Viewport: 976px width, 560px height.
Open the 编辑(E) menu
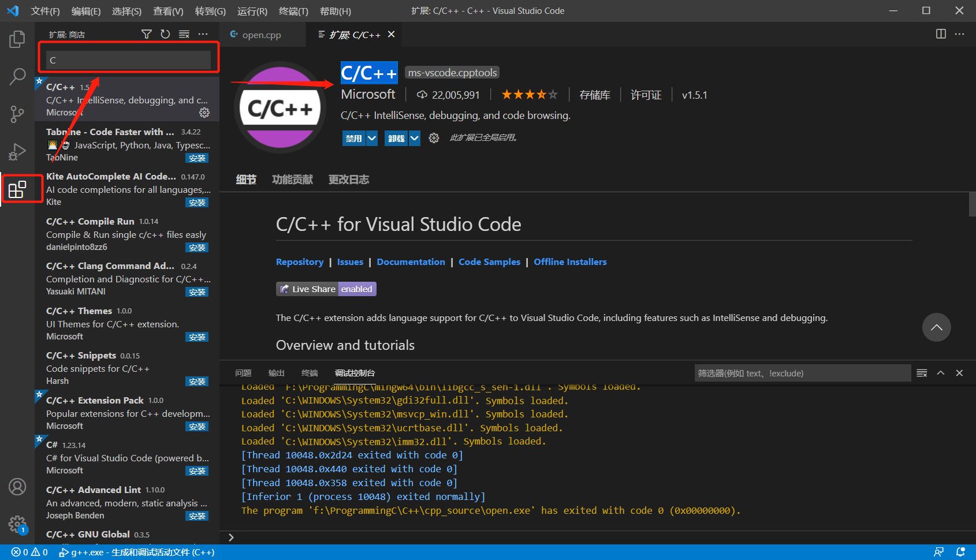pyautogui.click(x=86, y=11)
